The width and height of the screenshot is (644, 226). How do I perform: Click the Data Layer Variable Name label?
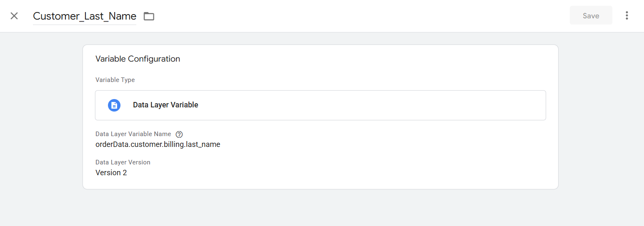tap(133, 134)
